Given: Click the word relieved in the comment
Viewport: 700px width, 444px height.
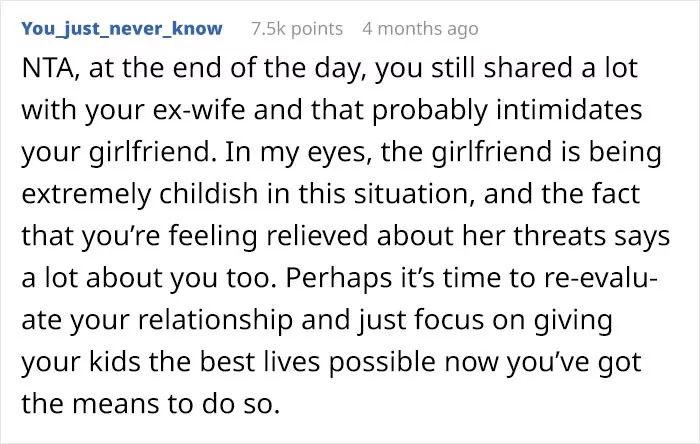Looking at the screenshot, I should click(317, 236).
